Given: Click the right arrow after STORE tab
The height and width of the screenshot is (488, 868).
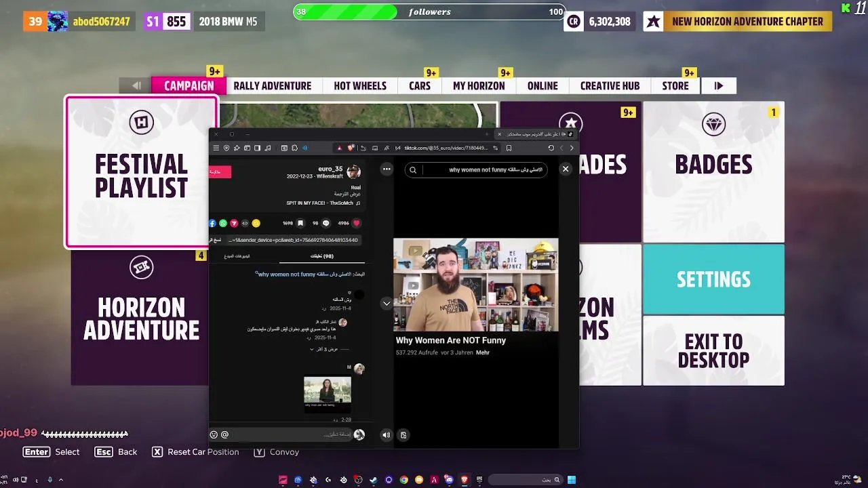Looking at the screenshot, I should click(719, 86).
